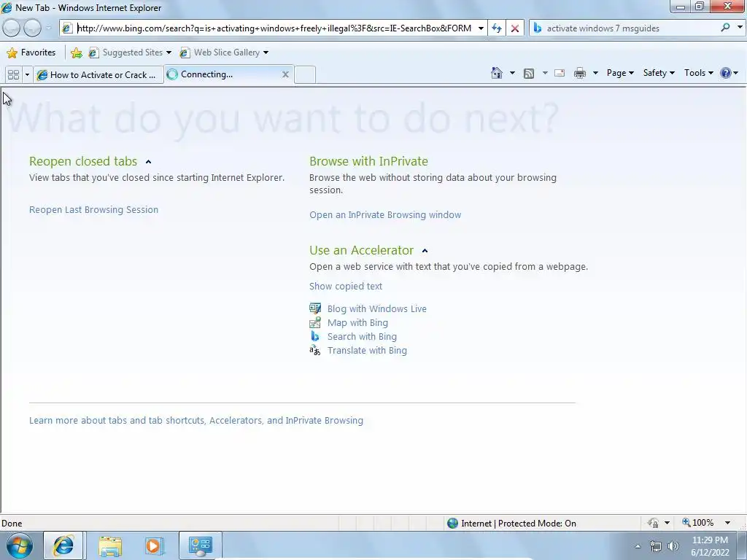Open the Favorites center
The width and height of the screenshot is (747, 560).
[31, 52]
